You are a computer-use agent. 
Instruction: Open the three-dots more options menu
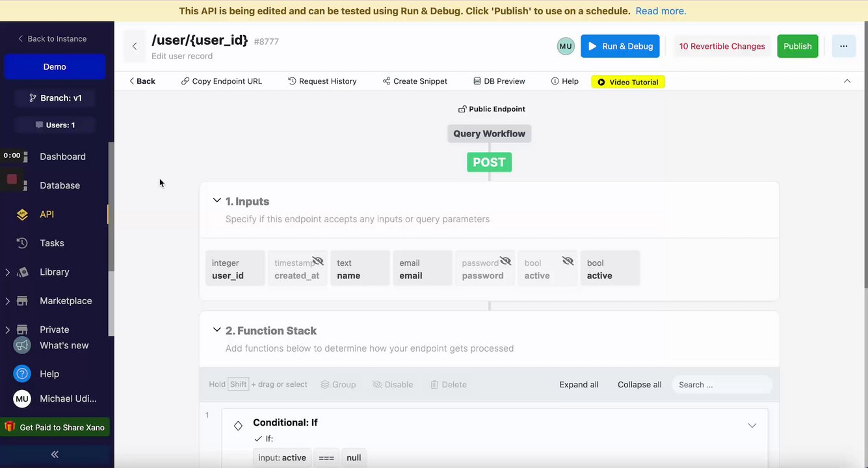[843, 46]
